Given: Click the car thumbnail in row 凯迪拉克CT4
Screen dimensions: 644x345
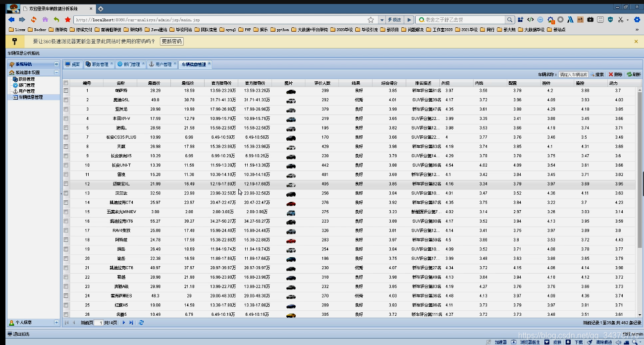Looking at the screenshot, I should click(291, 203).
